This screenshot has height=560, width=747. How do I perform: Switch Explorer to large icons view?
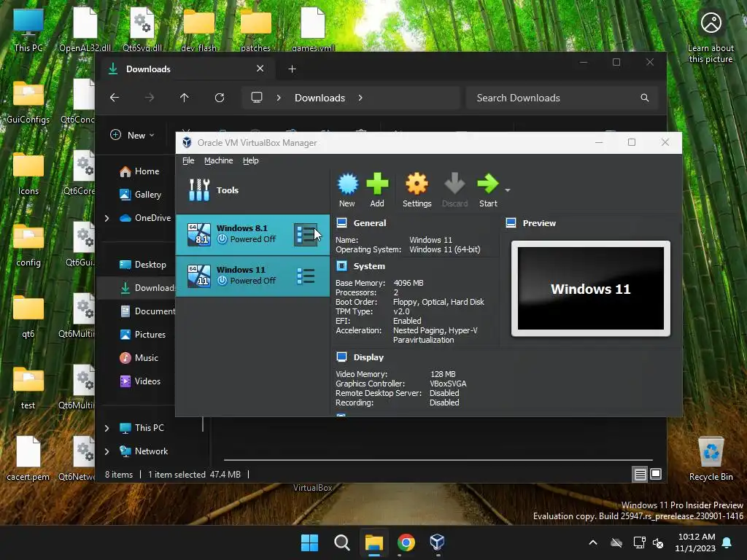656,474
